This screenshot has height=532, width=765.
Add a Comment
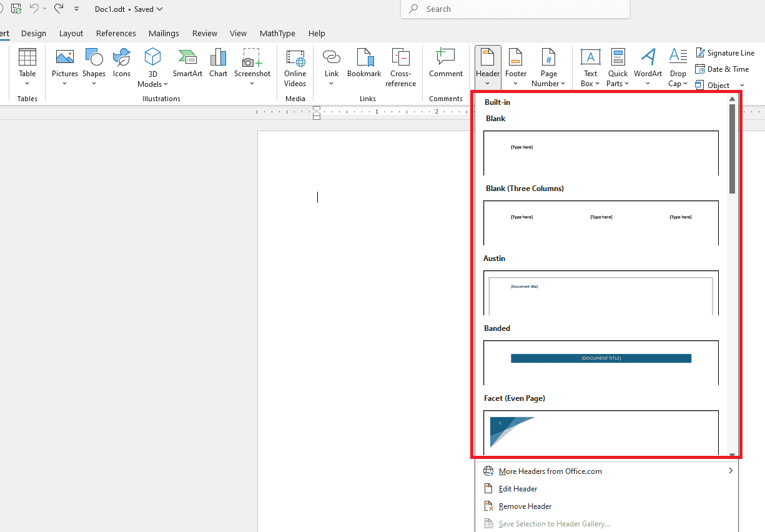[x=445, y=62]
